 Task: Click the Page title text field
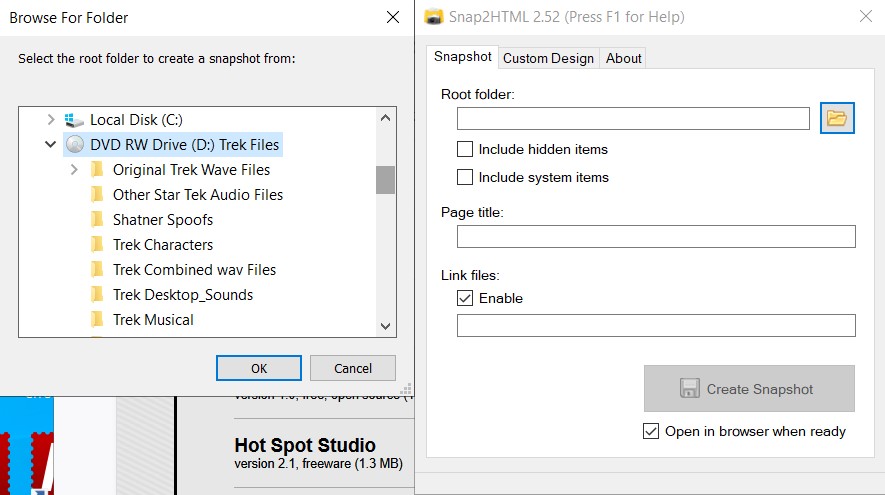pos(656,236)
